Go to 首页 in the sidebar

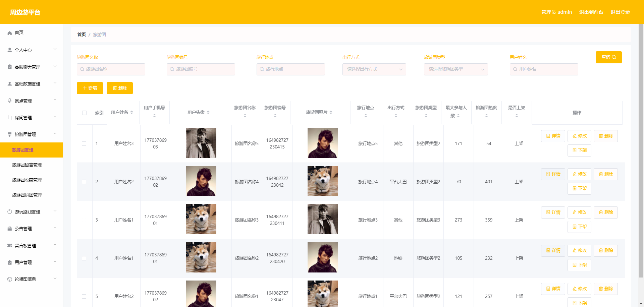click(31, 33)
